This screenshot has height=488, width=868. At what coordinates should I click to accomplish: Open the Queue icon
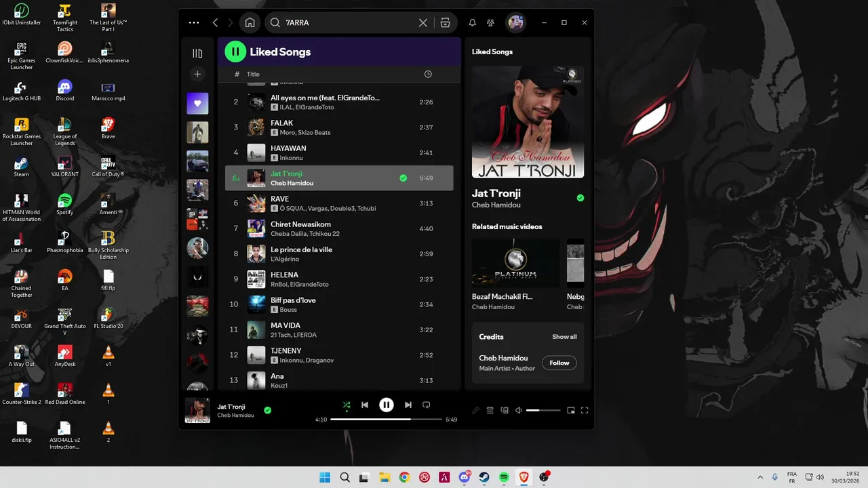click(x=490, y=410)
